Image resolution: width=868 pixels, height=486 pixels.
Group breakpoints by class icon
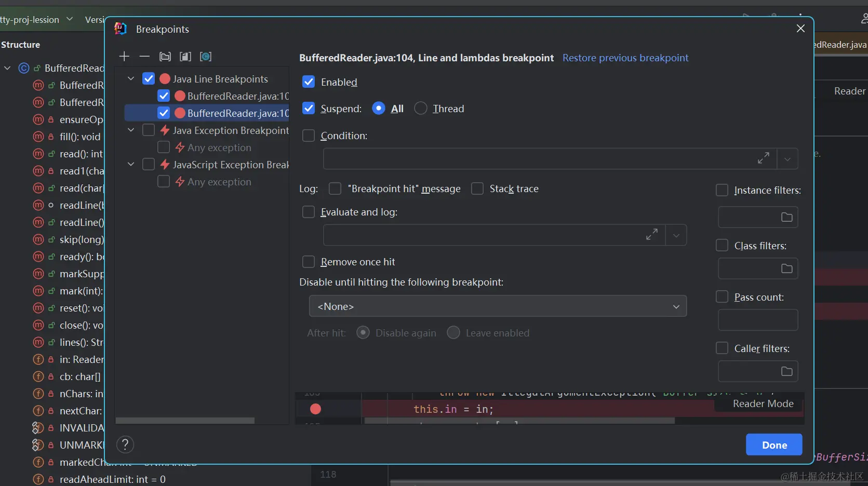[206, 57]
